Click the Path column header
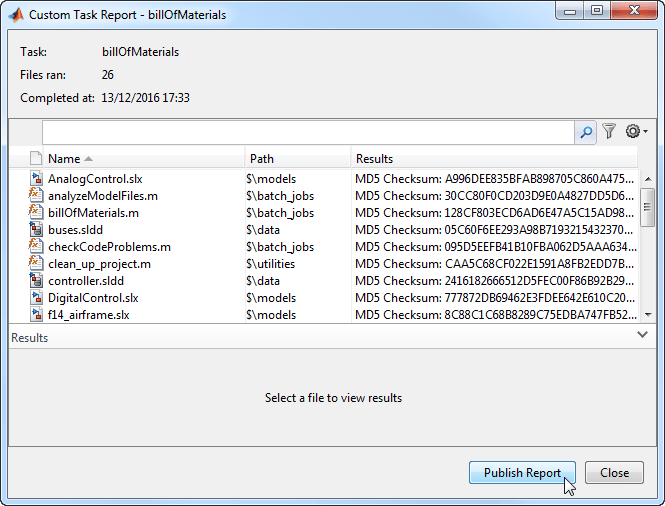 pos(298,159)
